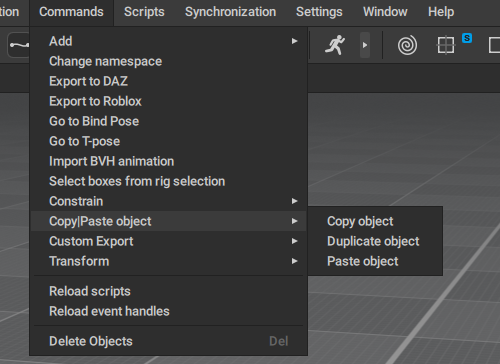The width and height of the screenshot is (500, 364).
Task: Expand the Custom Export submenu
Action: pos(168,241)
